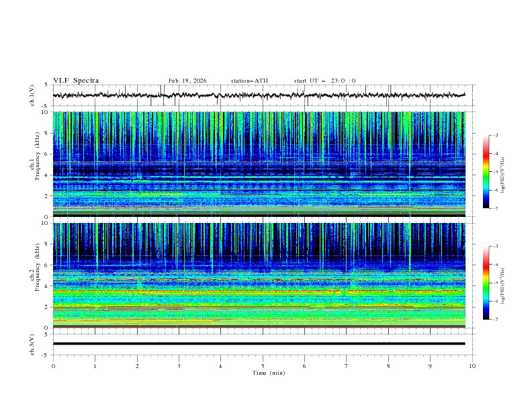Click time axis tick label "10"
The image size is (532, 411).
point(472,366)
